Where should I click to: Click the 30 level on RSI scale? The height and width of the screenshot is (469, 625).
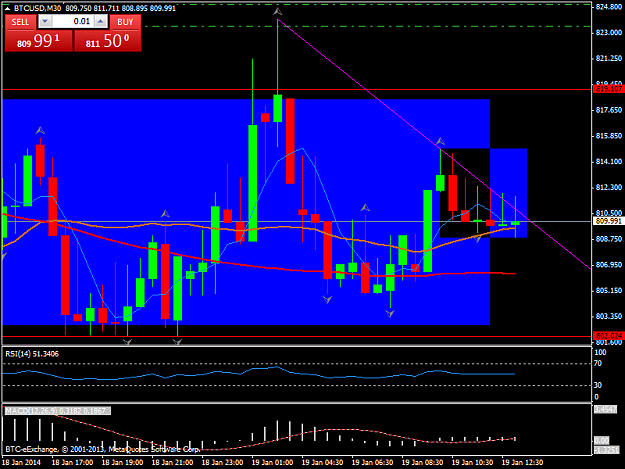[597, 385]
